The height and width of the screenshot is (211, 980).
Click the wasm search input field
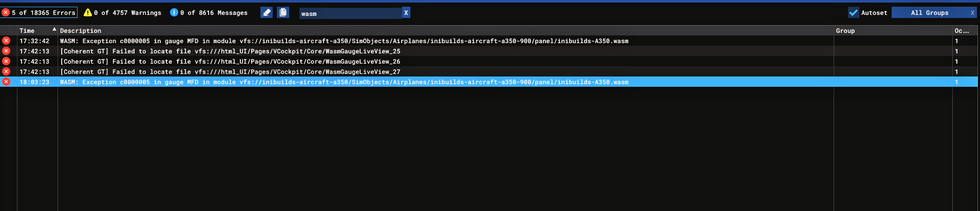point(350,13)
